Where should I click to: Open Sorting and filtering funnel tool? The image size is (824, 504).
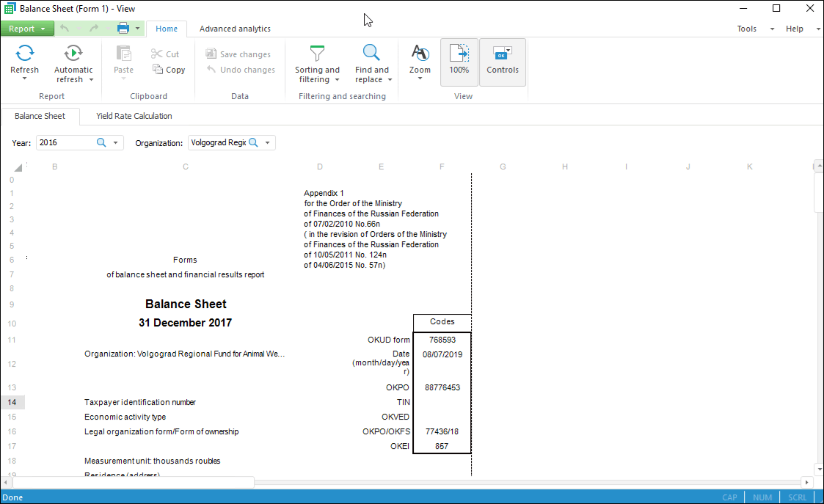[x=317, y=54]
